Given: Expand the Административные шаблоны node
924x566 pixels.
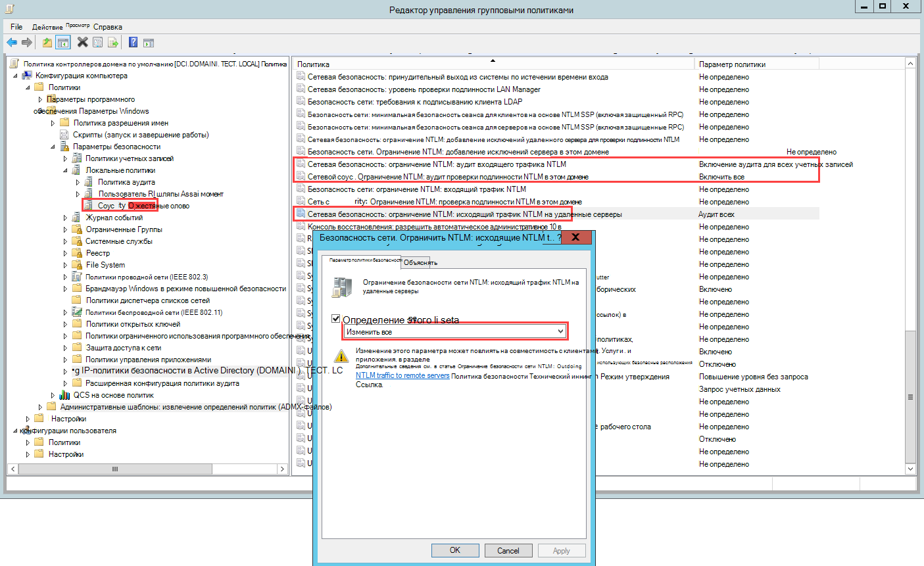Looking at the screenshot, I should (x=41, y=407).
